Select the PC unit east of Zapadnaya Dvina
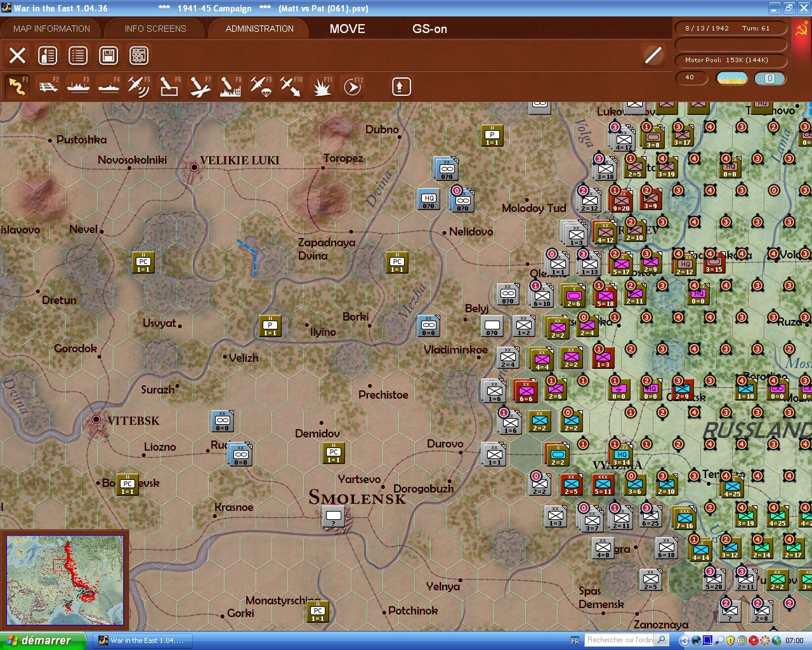The width and height of the screenshot is (812, 650). point(398,262)
